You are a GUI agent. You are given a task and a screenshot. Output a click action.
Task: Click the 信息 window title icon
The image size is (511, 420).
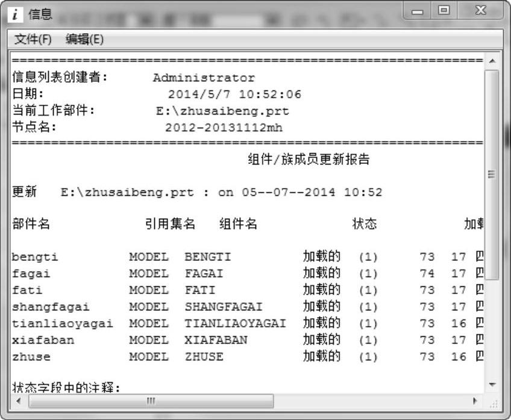pyautogui.click(x=15, y=14)
